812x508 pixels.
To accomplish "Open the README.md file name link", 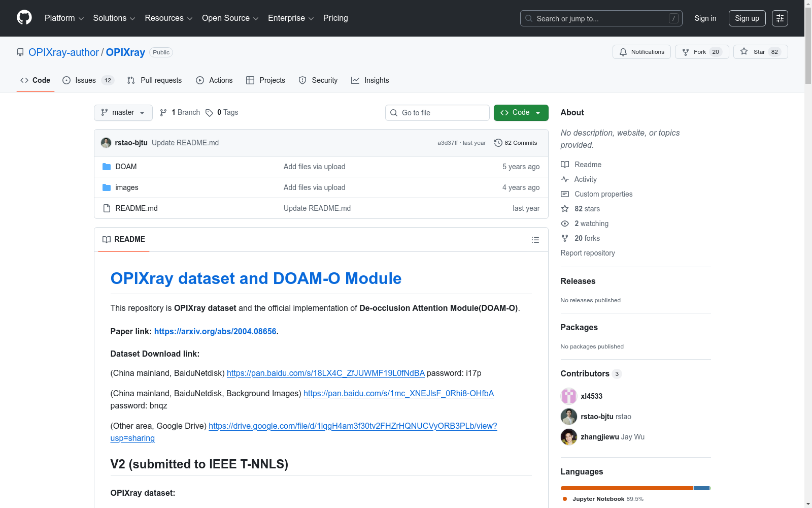I will [x=137, y=208].
